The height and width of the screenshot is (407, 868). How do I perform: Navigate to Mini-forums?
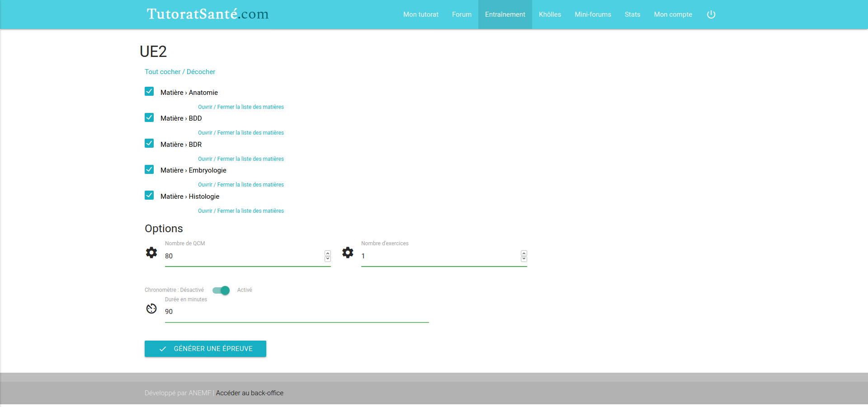(x=593, y=14)
